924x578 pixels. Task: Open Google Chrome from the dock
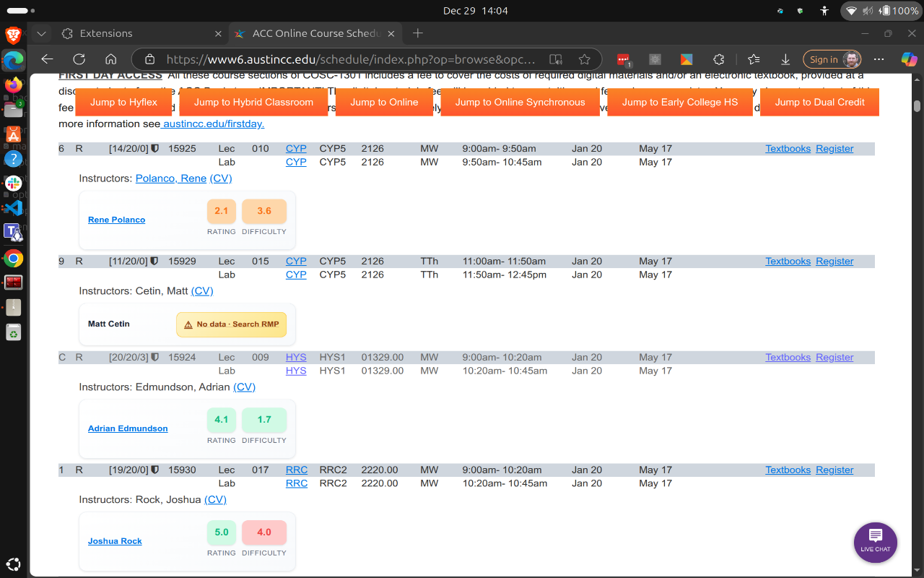13,258
